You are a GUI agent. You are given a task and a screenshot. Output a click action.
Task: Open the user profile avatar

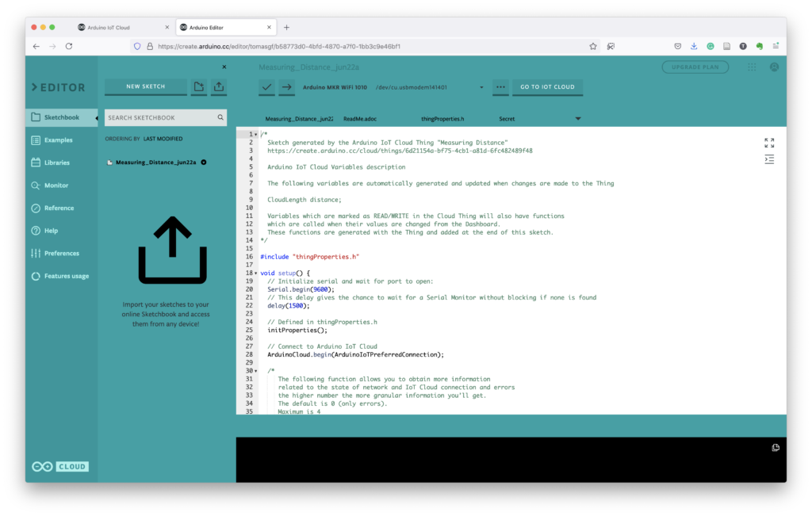(x=774, y=67)
